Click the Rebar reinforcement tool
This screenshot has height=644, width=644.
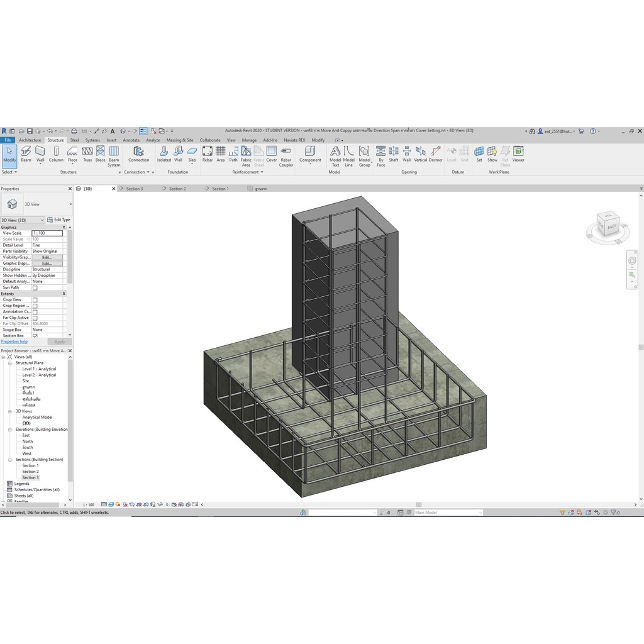point(208,154)
